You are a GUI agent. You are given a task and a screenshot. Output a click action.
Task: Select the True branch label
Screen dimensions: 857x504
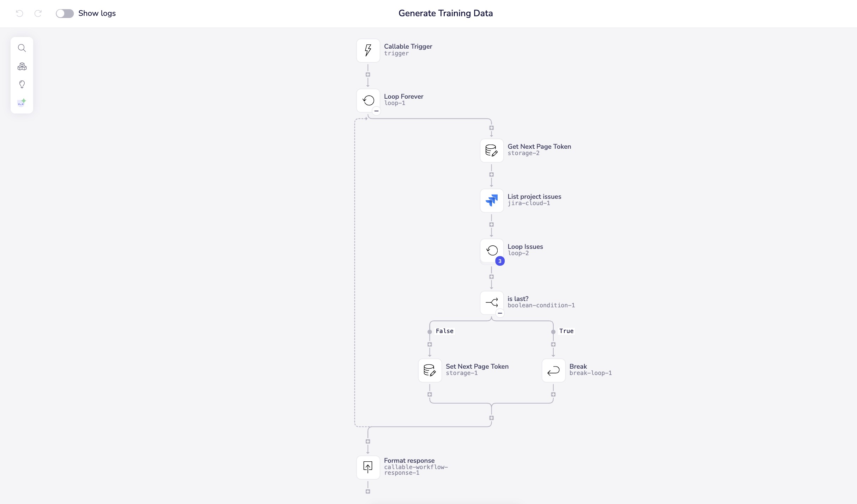(x=566, y=331)
